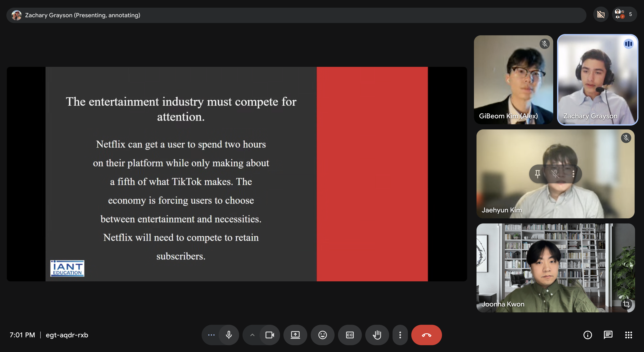Click mute icon in Jaehyun Kim's hover overlay

555,174
